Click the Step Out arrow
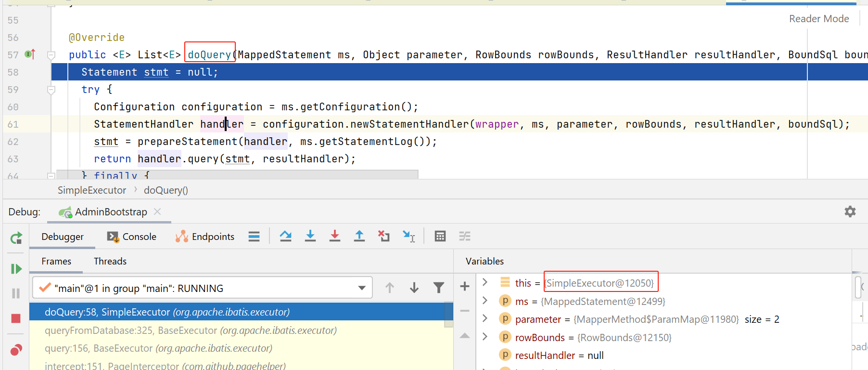 [x=359, y=236]
